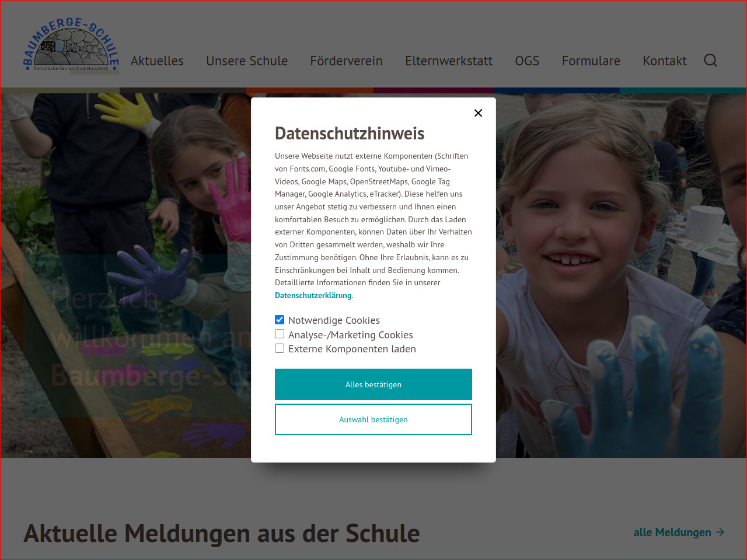The height and width of the screenshot is (560, 747).
Task: Open the OGS navigation item
Action: (x=527, y=61)
